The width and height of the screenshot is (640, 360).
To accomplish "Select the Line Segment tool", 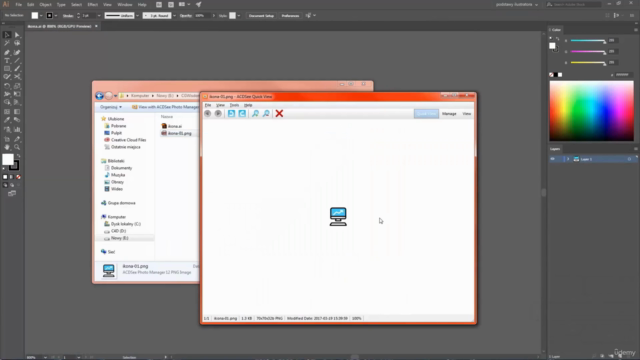I will click(x=17, y=60).
